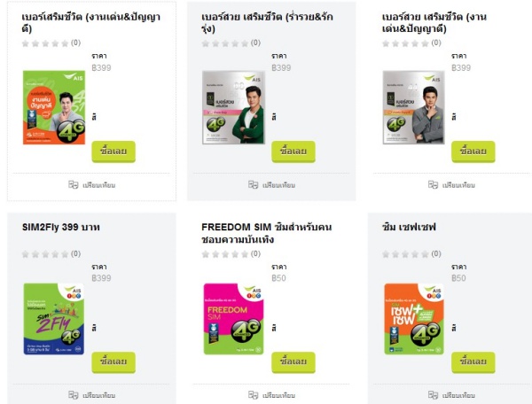This screenshot has width=532, height=404.
Task: Buy the เบอร์สวย ร่ำรวย&รักรุ่ง SIM
Action: (x=293, y=151)
